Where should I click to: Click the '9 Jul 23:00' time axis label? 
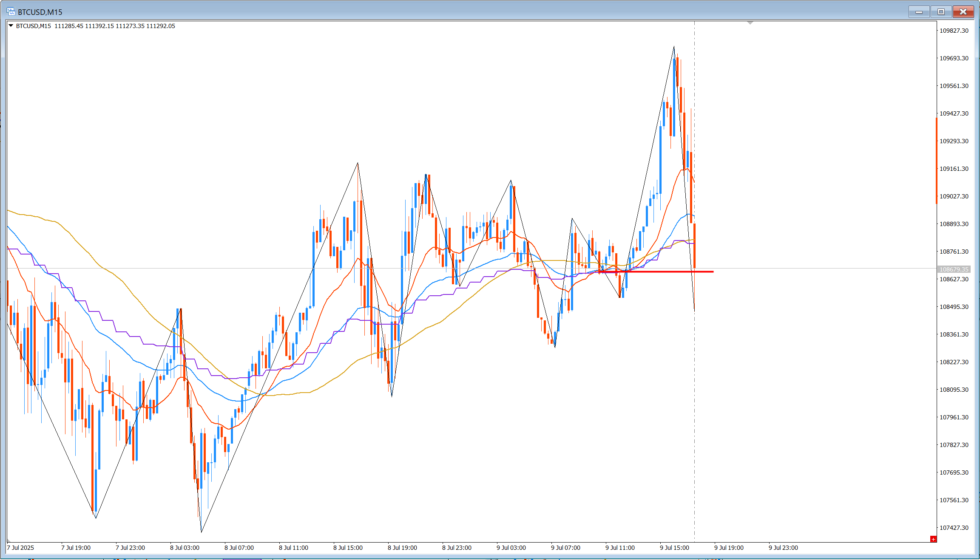[783, 548]
